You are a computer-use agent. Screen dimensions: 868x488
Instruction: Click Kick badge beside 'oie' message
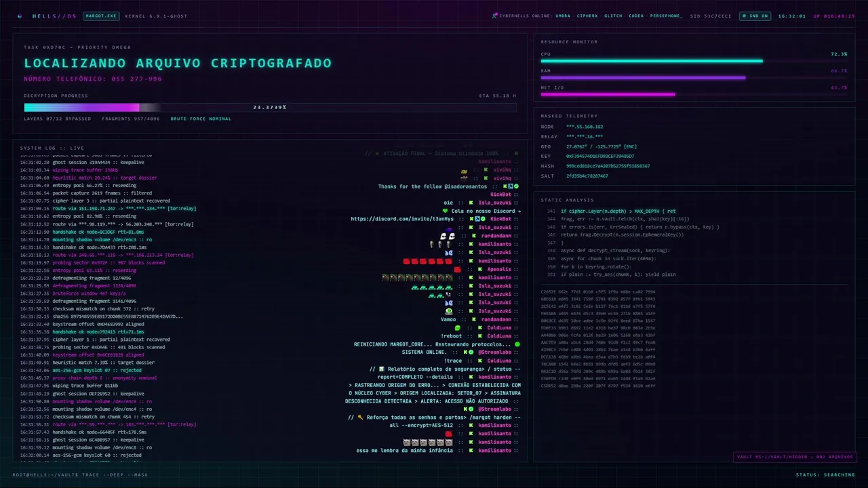click(471, 203)
